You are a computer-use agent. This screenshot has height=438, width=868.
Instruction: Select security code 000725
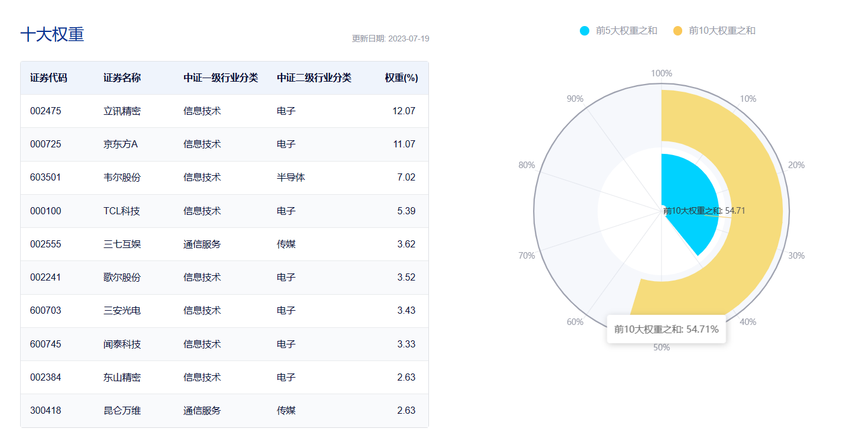[x=46, y=144]
